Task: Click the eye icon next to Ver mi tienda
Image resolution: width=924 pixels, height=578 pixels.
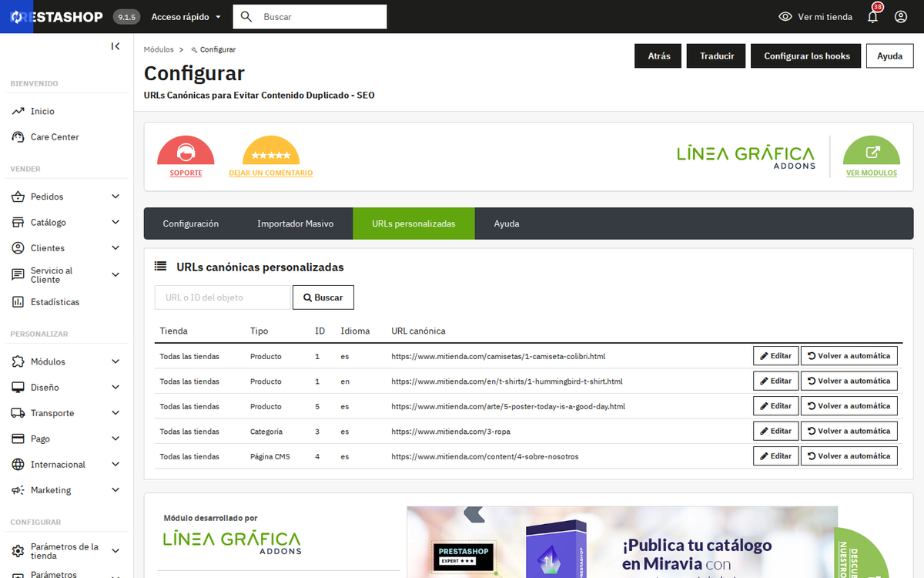Action: point(785,16)
